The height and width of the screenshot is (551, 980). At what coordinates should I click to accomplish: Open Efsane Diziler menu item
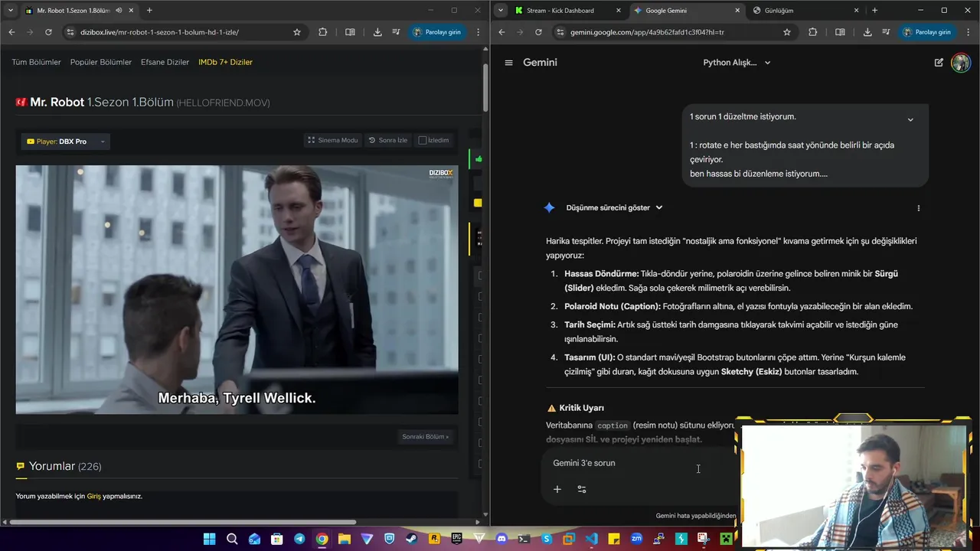click(165, 62)
